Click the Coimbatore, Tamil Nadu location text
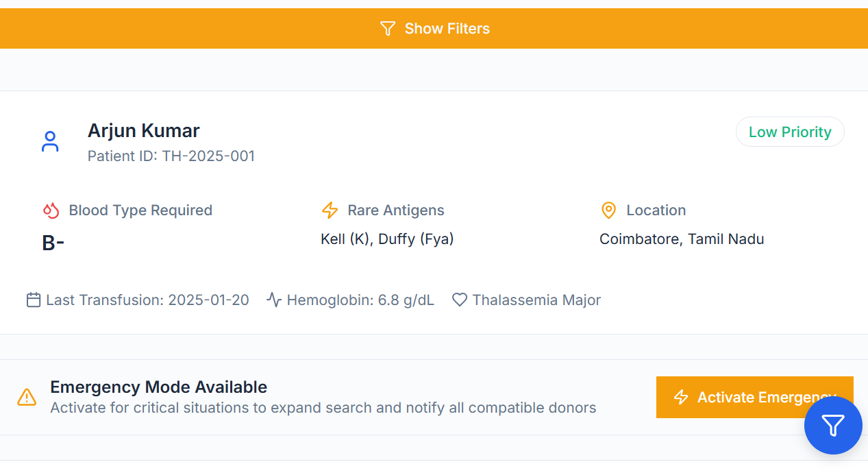Screen dimensions: 868x473 coord(682,239)
